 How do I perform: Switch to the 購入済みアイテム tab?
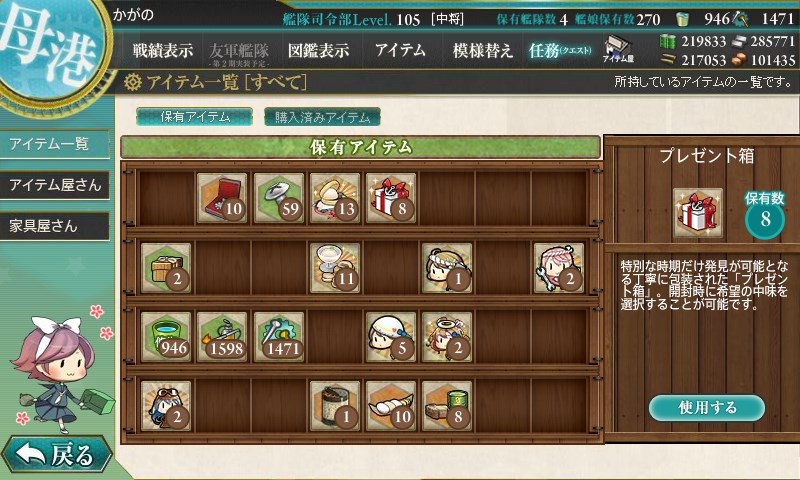(x=322, y=117)
